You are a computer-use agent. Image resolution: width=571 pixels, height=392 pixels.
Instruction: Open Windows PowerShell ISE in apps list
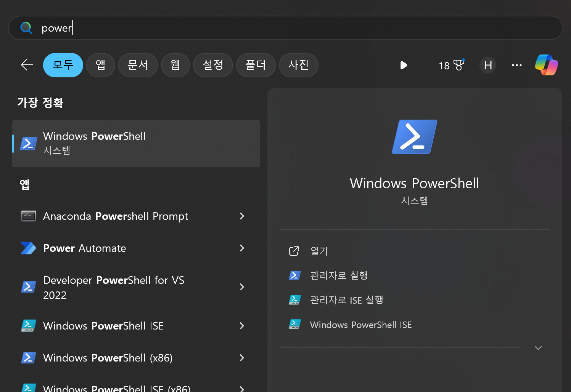tap(103, 326)
